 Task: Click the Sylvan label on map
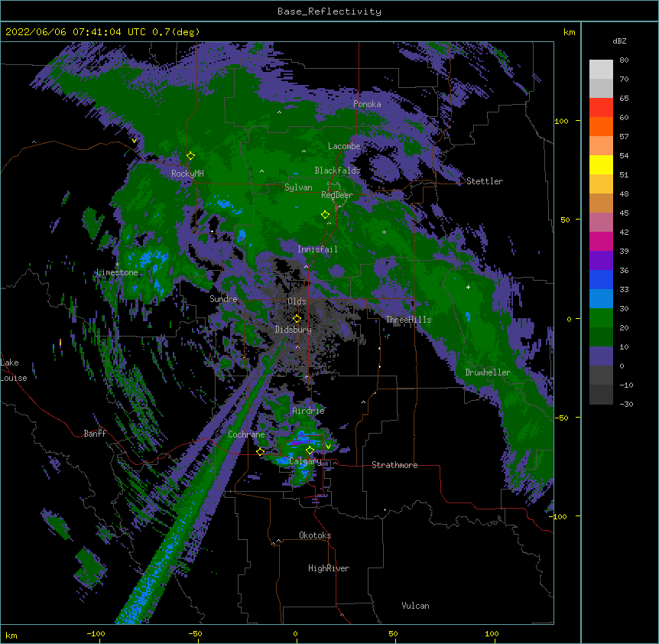(298, 187)
